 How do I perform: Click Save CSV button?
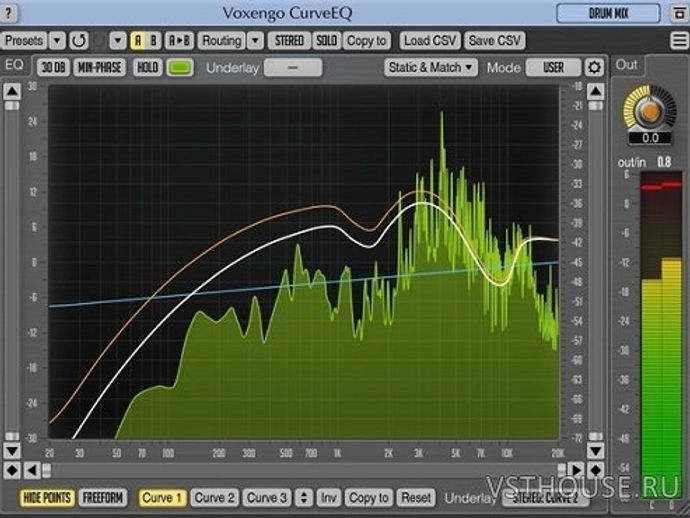click(x=495, y=41)
